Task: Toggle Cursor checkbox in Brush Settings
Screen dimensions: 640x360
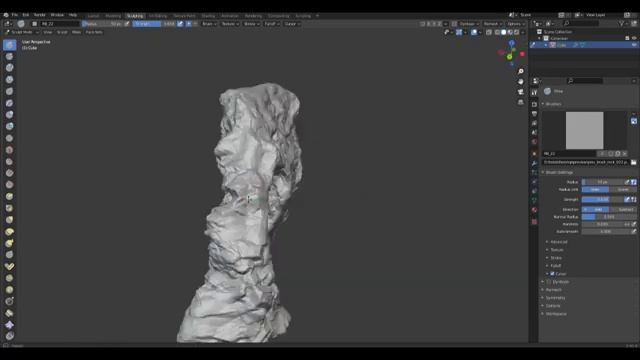Action: point(552,273)
